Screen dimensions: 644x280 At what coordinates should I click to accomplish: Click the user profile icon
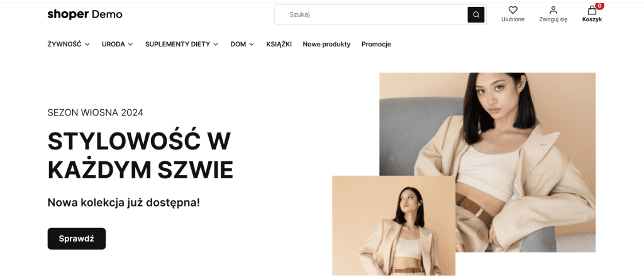553,10
